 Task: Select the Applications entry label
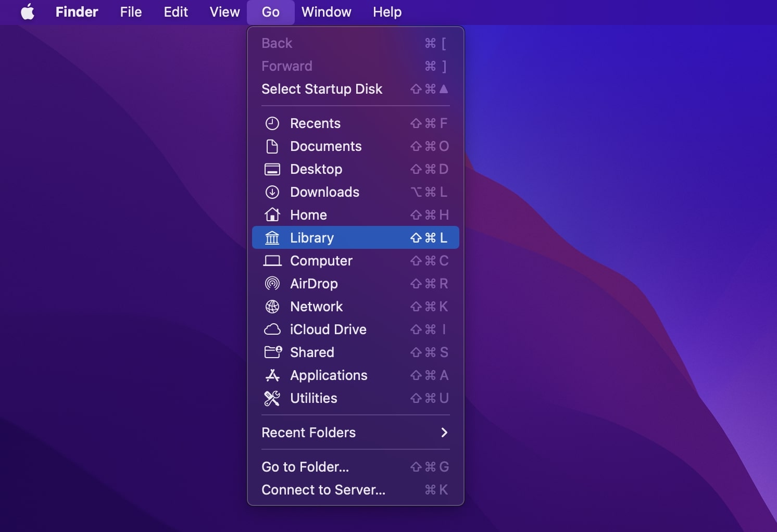coord(329,375)
